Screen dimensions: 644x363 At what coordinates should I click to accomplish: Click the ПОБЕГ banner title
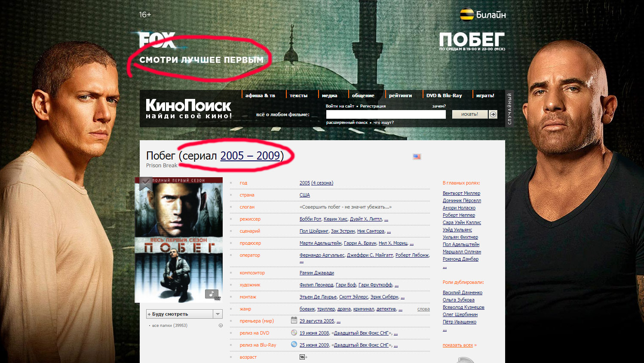pyautogui.click(x=472, y=40)
